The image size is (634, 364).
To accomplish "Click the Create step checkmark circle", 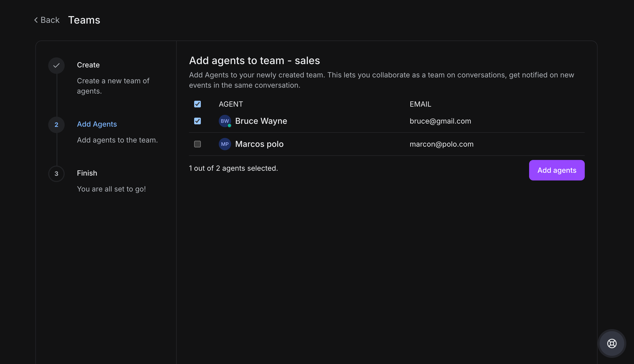I will pos(56,65).
